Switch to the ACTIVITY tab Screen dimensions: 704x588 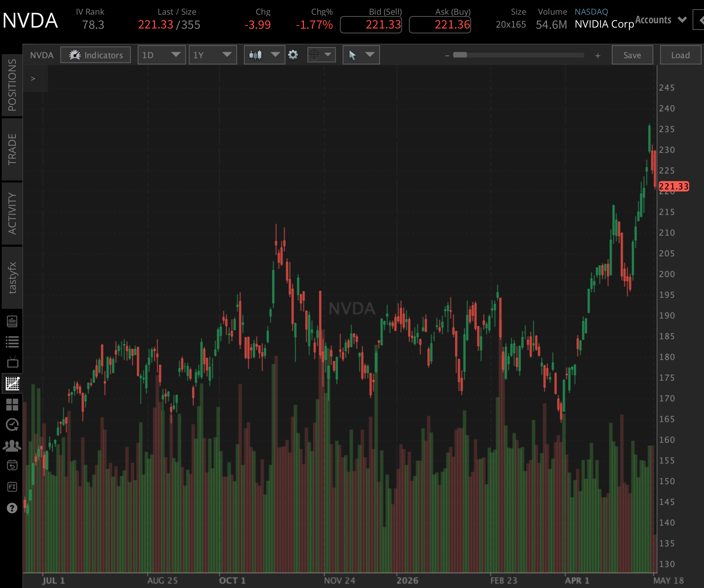click(x=12, y=213)
